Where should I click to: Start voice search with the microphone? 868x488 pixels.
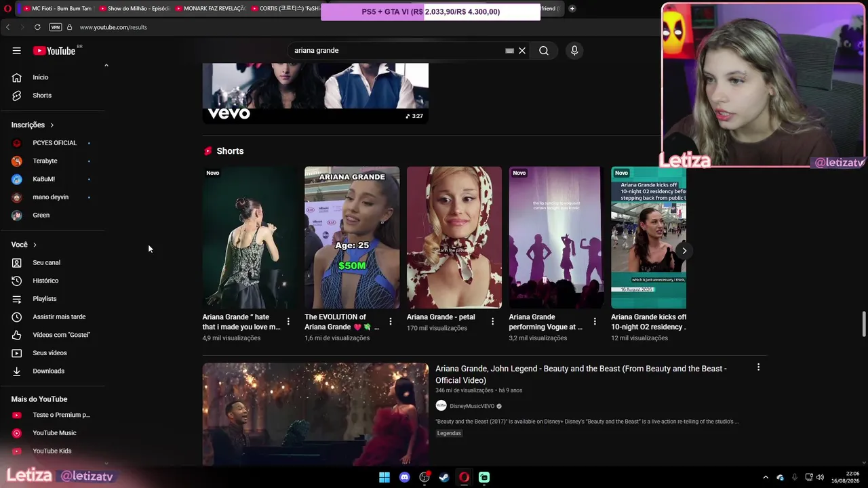coord(574,50)
